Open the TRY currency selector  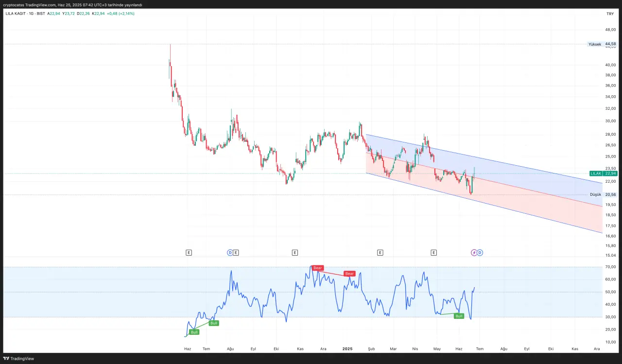pyautogui.click(x=610, y=14)
